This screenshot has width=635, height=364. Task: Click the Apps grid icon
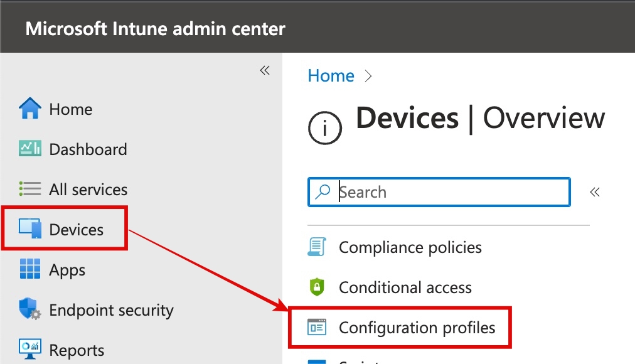click(30, 269)
